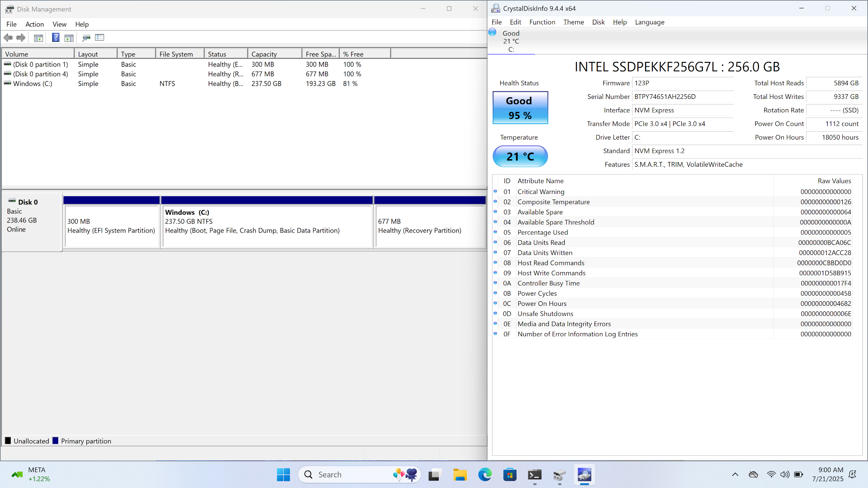Expand hidden system tray icons chevron
This screenshot has width=868, height=488.
coord(735,474)
